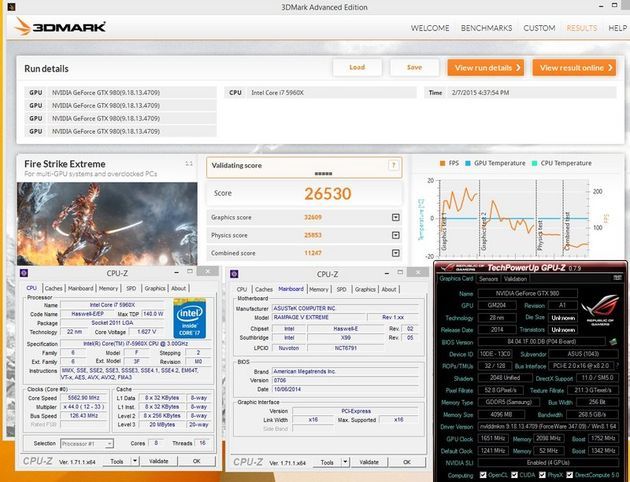Select the RESULTS navigation item
The image size is (630, 482).
click(x=582, y=28)
